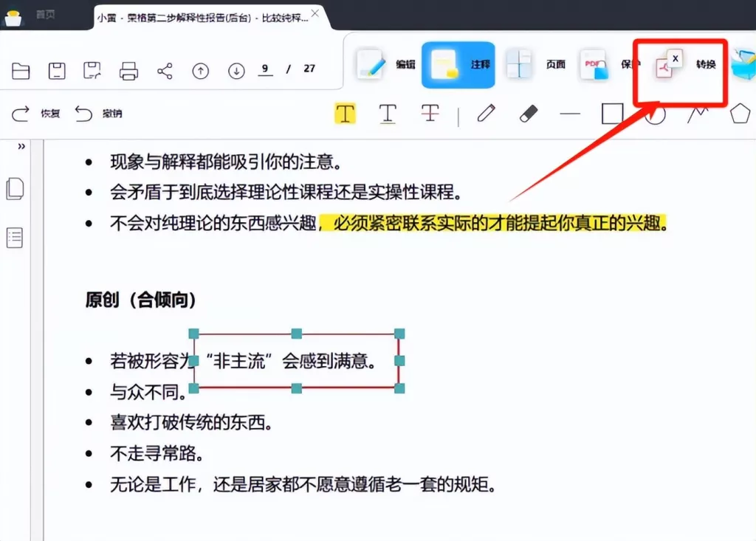Select the pencil drawing tool

(486, 114)
